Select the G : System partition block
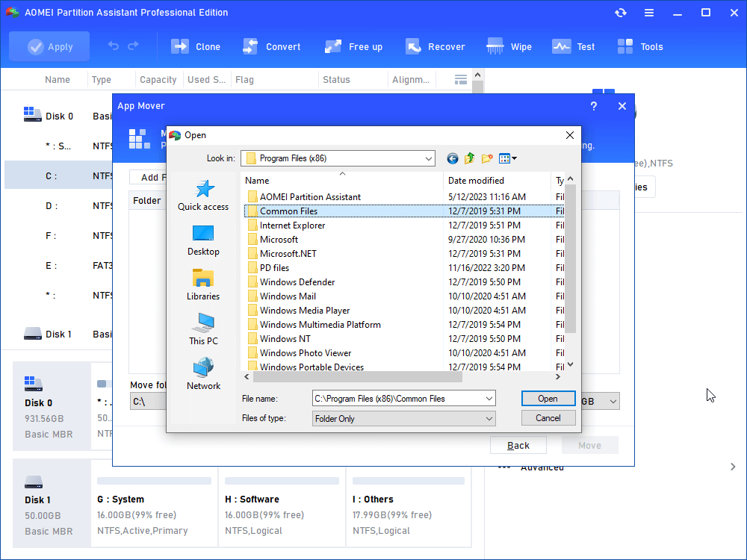 (155, 508)
